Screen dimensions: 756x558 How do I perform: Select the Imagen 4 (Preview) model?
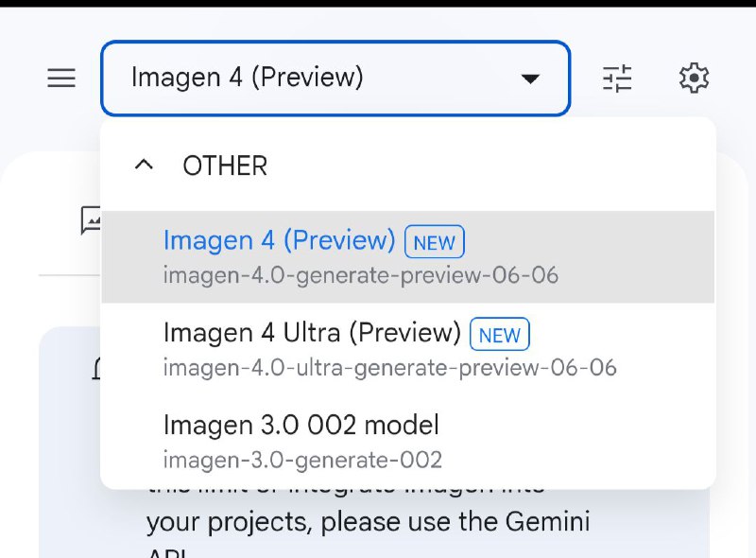tap(281, 241)
